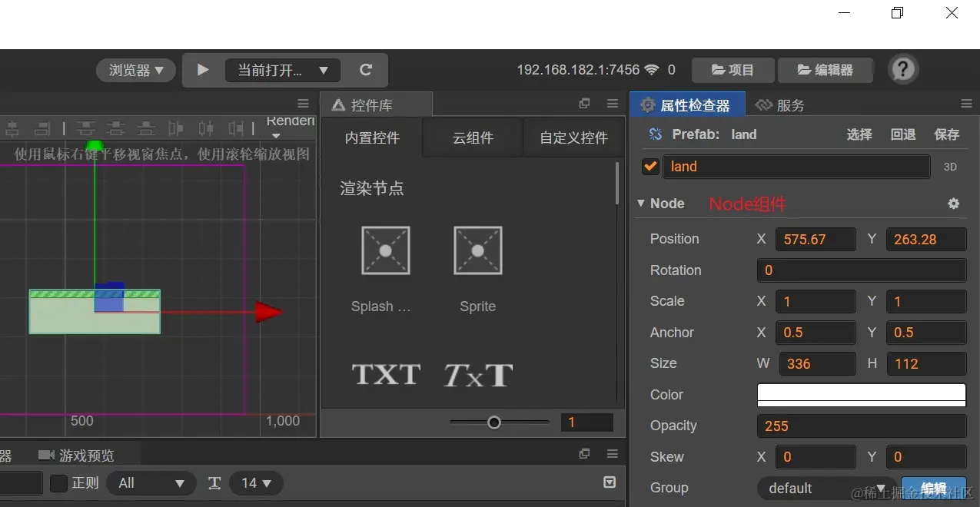Viewport: 980px width, 507px height.
Task: Open the help question mark icon
Action: (903, 69)
